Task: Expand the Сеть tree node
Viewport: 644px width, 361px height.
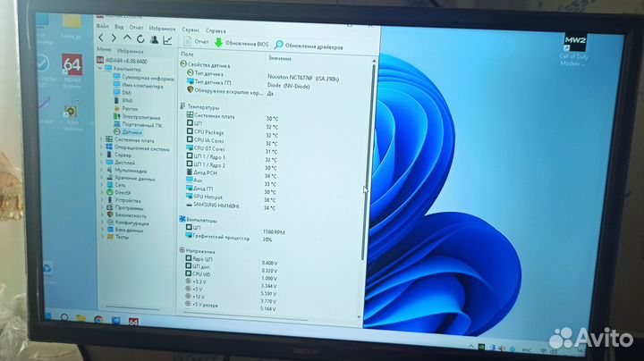Action: point(102,185)
